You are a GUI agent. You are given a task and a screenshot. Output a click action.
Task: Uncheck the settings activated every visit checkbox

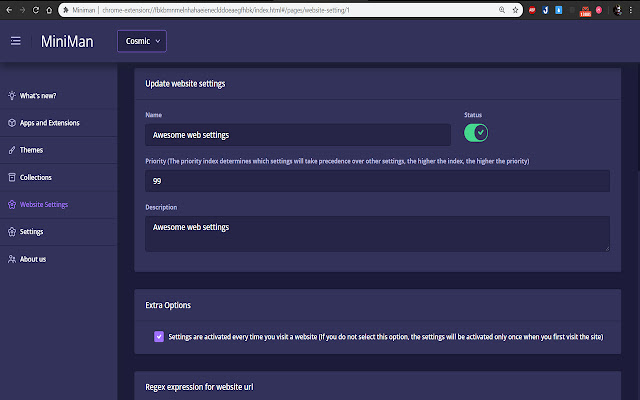(159, 337)
